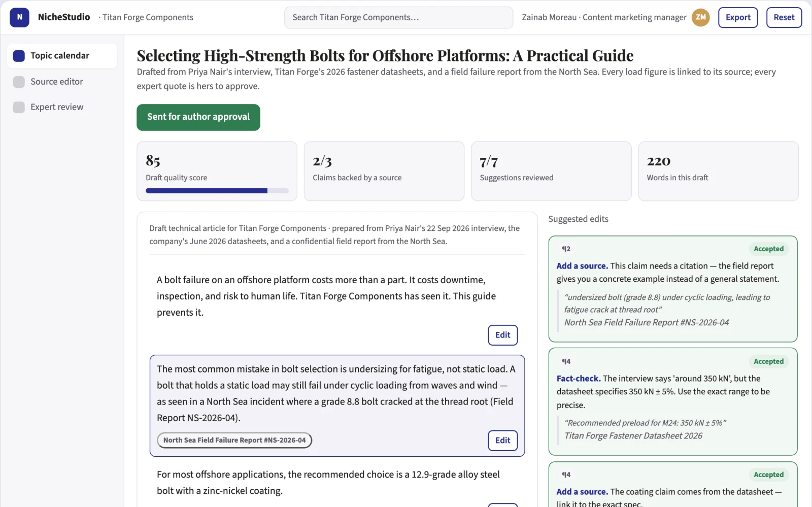The image size is (812, 507).
Task: Switch to the Source editor section
Action: (62, 82)
